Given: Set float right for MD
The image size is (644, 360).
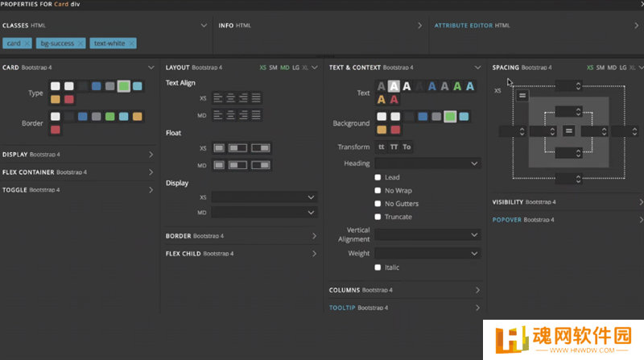Looking at the screenshot, I should 261,165.
